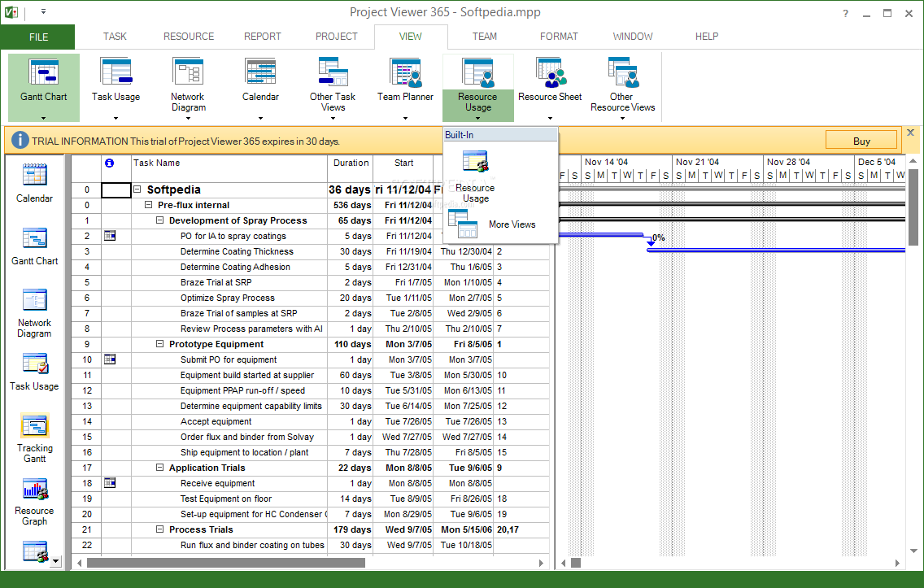Click the Task Name column header
The width and height of the screenshot is (924, 588).
click(x=229, y=168)
